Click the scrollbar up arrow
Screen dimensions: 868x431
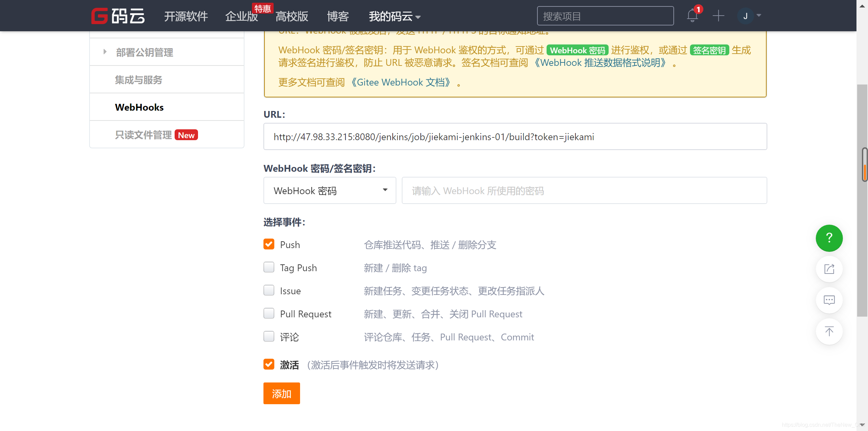coord(862,6)
